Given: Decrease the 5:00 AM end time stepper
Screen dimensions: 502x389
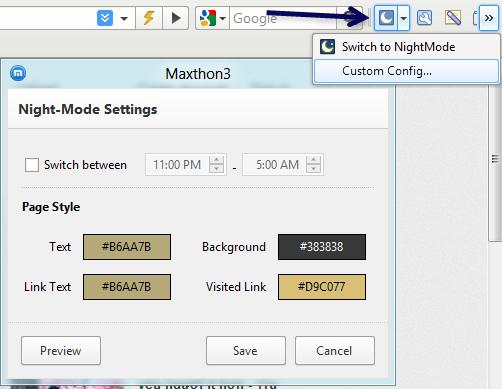Looking at the screenshot, I should click(313, 169).
